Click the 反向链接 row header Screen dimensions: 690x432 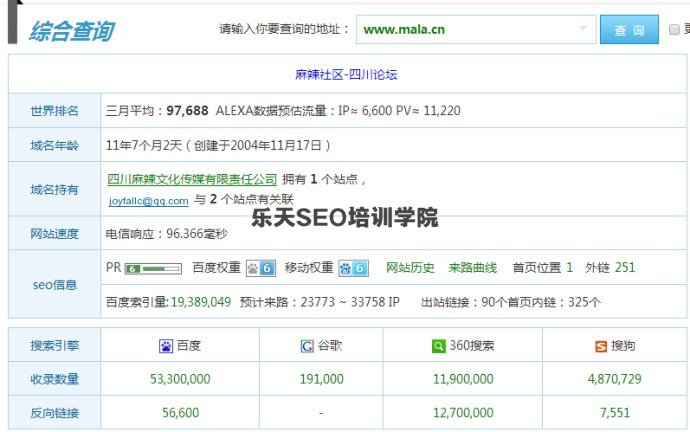[54, 413]
